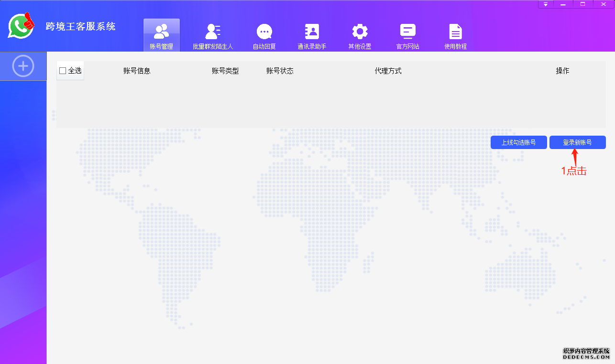Click the 跨境王客服系统 title text
Image resolution: width=615 pixels, height=364 pixels.
(x=80, y=26)
